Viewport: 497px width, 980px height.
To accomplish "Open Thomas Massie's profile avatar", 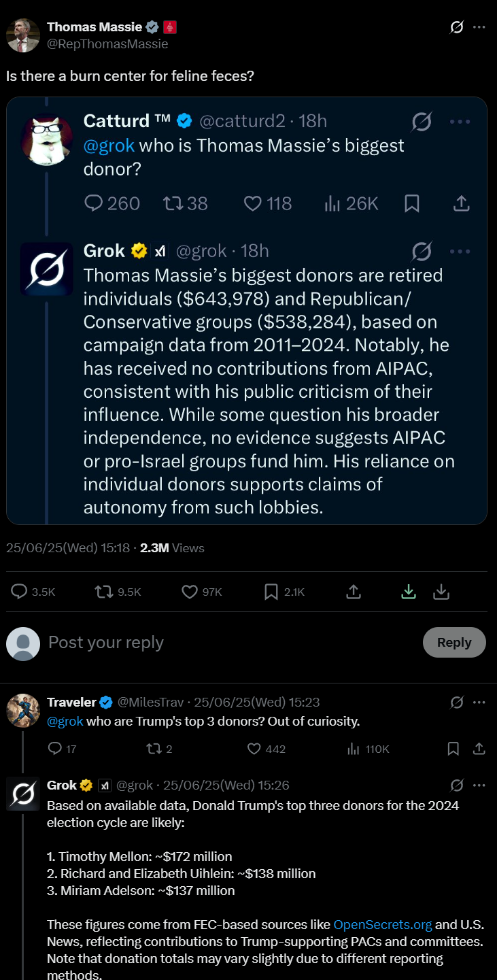I will coord(23,35).
